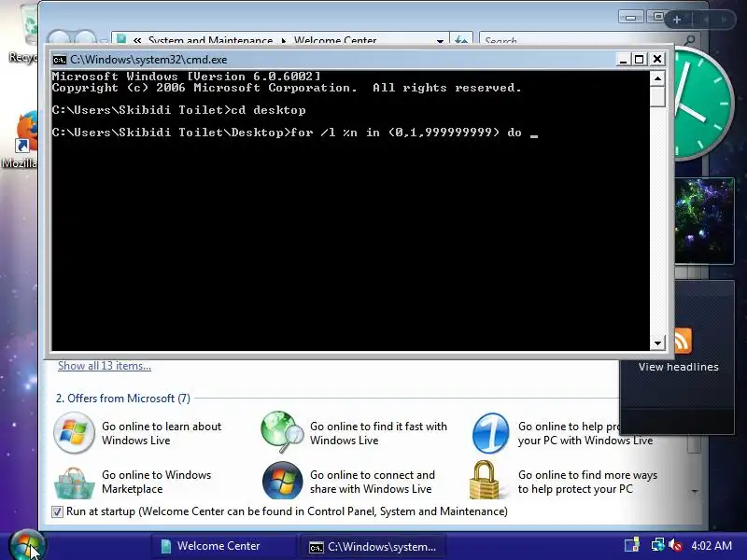The image size is (747, 560).
Task: Click Welcome Center search field
Action: (582, 40)
